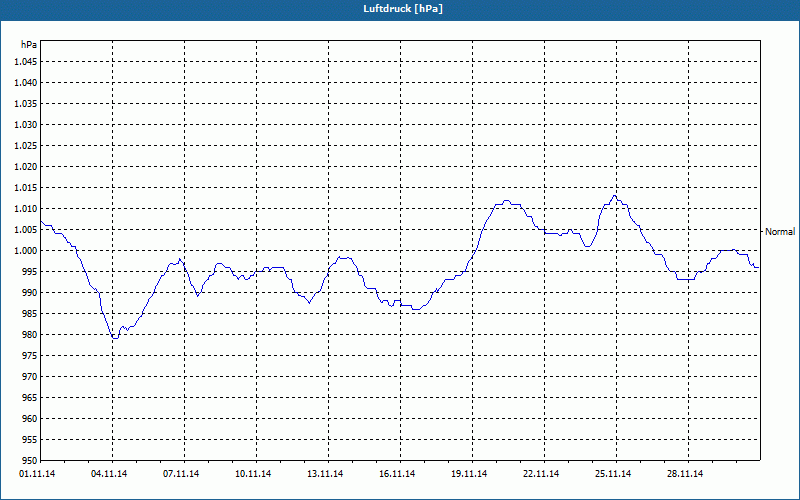This screenshot has height=500, width=800.
Task: Click the 1.030 y-axis value
Action: [x=26, y=124]
